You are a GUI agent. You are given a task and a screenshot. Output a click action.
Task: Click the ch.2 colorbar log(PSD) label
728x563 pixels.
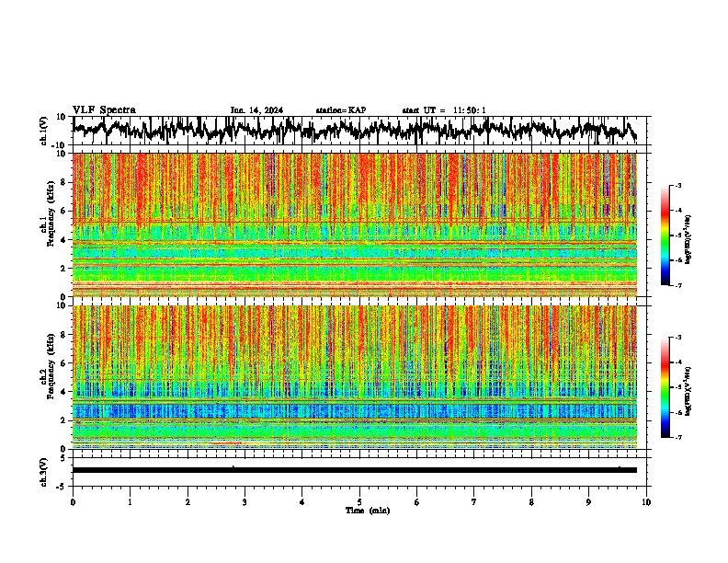pyautogui.click(x=688, y=391)
